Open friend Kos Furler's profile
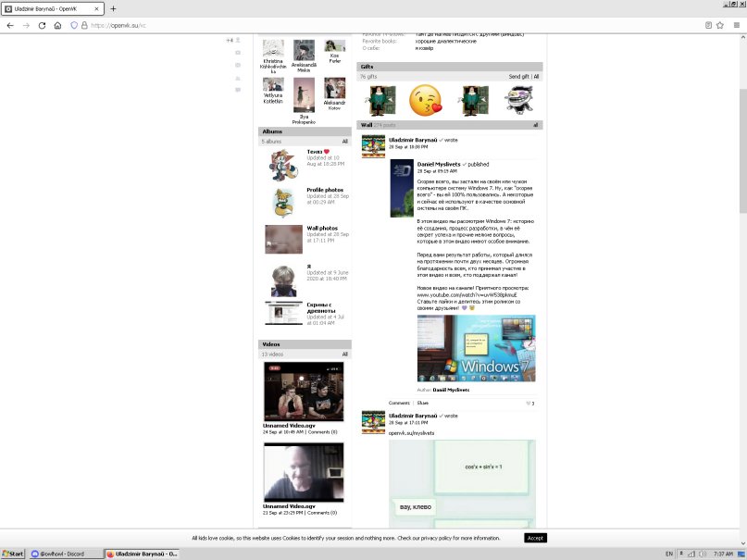This screenshot has width=747, height=560. point(334,58)
